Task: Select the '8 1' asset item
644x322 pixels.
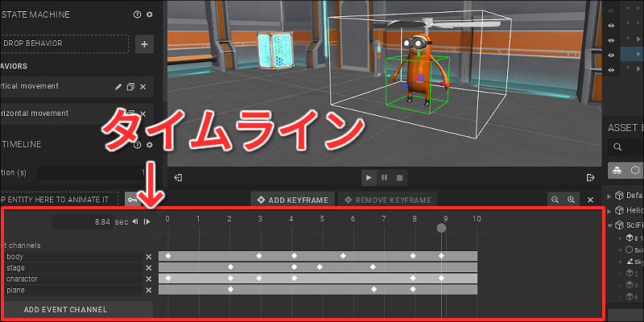Action: click(634, 237)
